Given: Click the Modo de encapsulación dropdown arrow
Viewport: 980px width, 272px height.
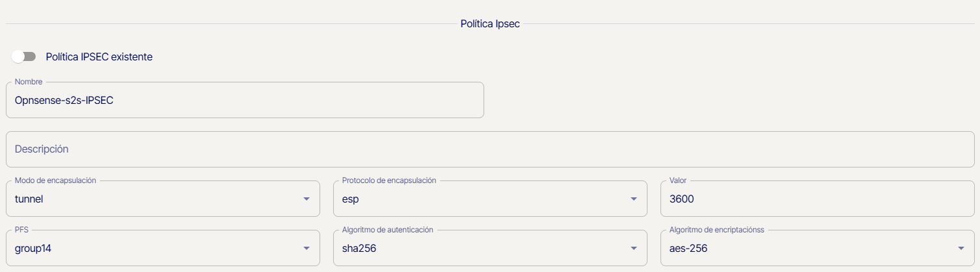Looking at the screenshot, I should [307, 199].
